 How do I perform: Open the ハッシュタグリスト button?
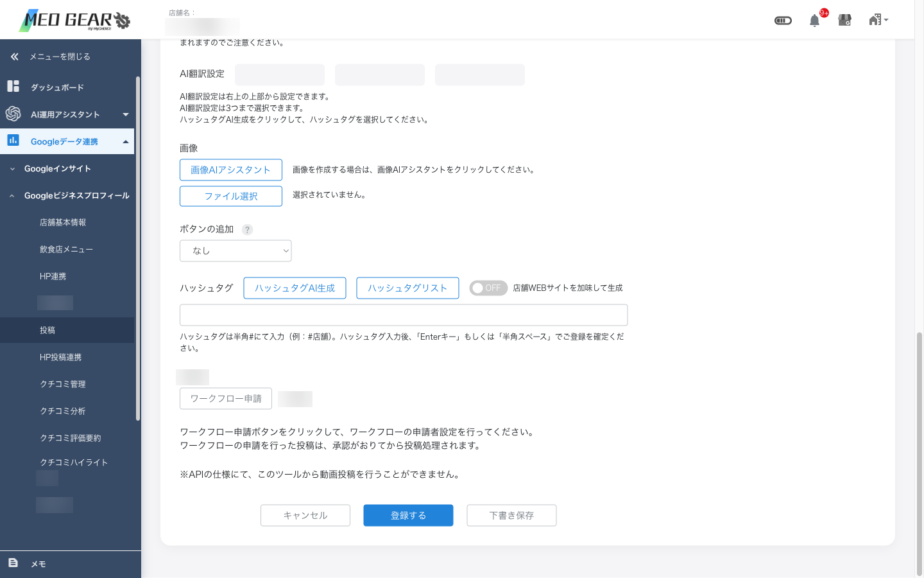407,288
